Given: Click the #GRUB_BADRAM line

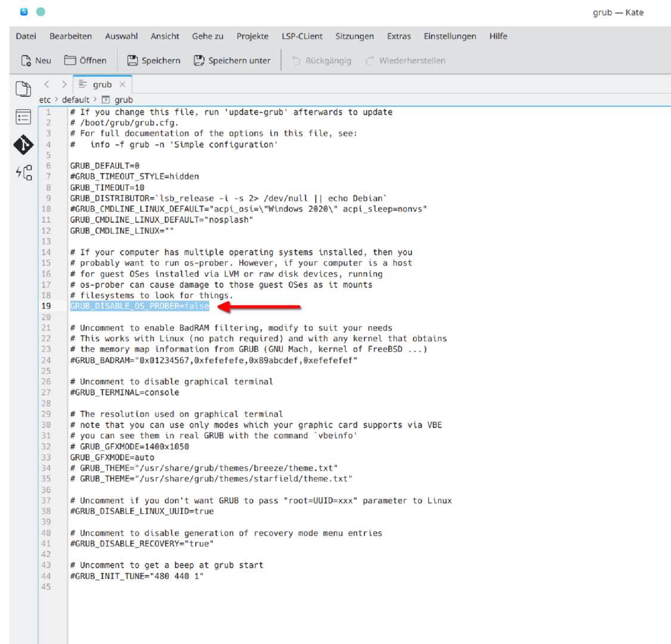Looking at the screenshot, I should [214, 360].
